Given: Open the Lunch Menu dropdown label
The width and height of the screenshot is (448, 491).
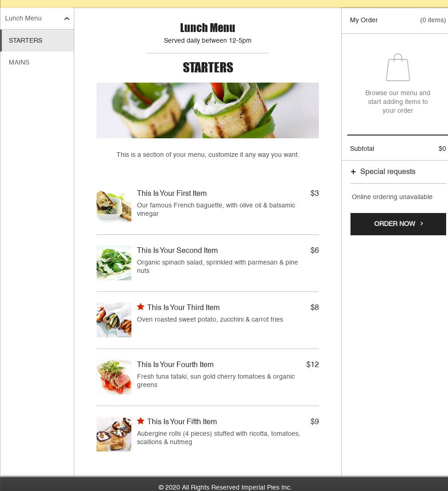Looking at the screenshot, I should pos(23,18).
